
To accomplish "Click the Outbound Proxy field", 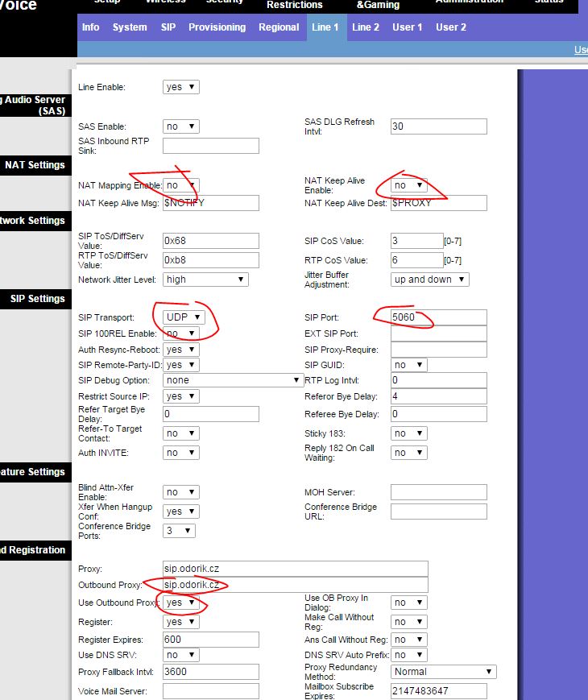I will 295,585.
